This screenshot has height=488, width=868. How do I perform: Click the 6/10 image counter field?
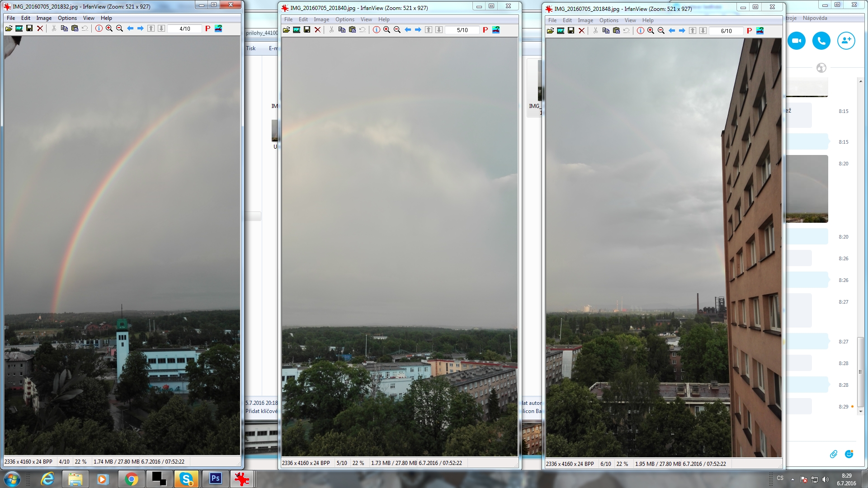point(726,31)
